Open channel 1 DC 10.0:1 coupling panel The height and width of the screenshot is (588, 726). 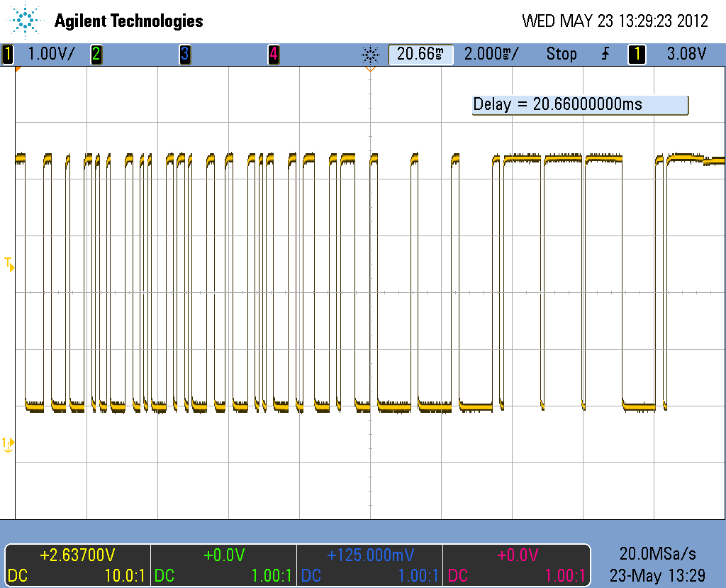77,565
